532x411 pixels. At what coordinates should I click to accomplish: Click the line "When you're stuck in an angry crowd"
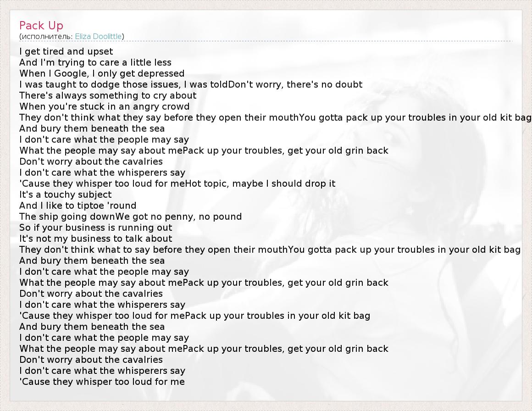point(104,106)
